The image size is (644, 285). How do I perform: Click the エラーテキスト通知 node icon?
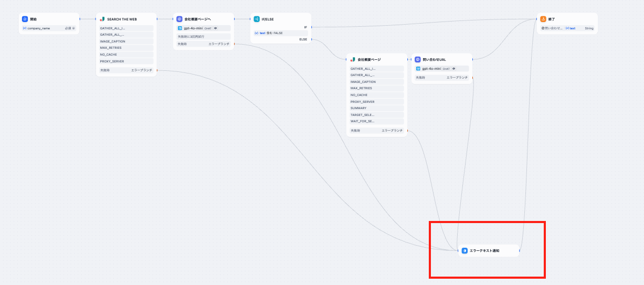click(464, 251)
